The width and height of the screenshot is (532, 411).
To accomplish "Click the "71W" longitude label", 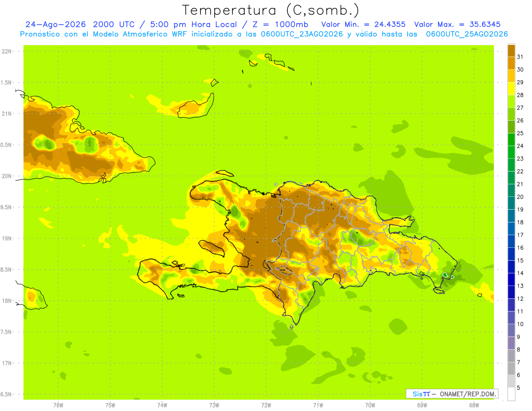I will [x=318, y=405].
